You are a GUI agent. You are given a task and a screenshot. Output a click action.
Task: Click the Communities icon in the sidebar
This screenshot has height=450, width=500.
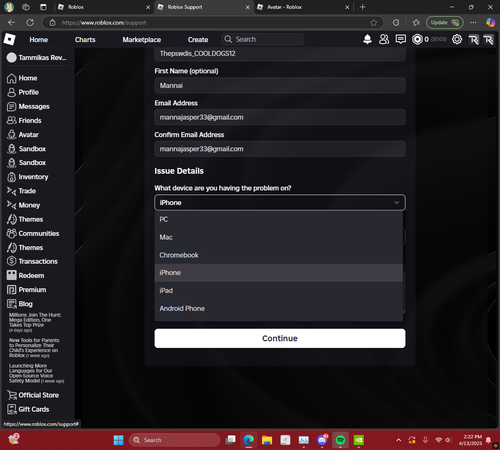(x=12, y=233)
